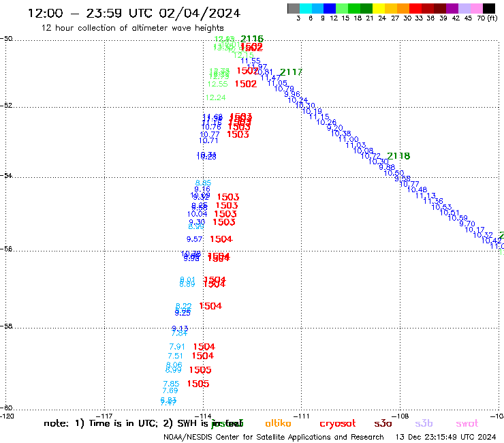Viewport: 504px width, 443px height.
Task: Click subtitle '12 hour collection of altimeter wave heights'
Action: point(132,28)
